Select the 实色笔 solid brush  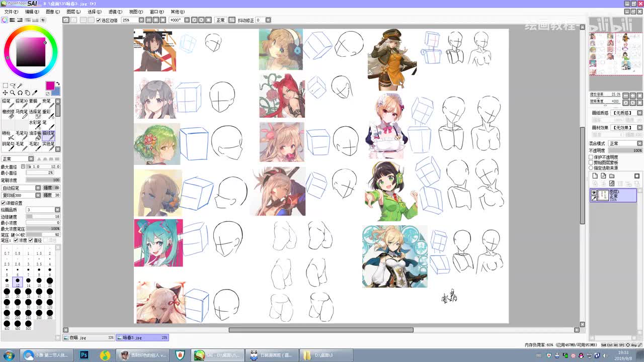tap(48, 146)
